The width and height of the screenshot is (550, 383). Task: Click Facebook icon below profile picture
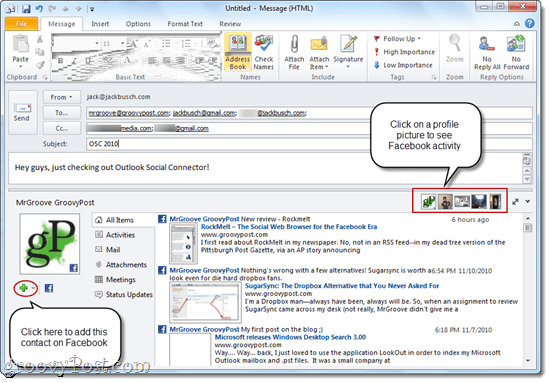(x=49, y=288)
